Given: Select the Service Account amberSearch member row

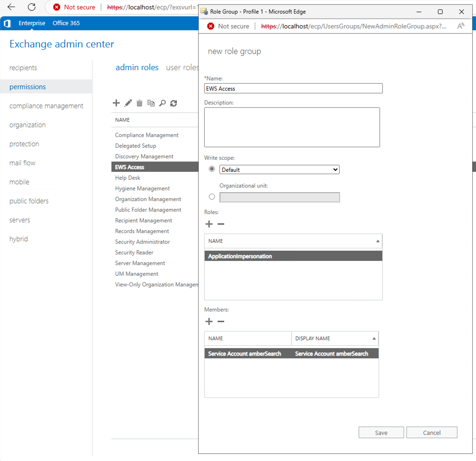Looking at the screenshot, I should pyautogui.click(x=291, y=353).
